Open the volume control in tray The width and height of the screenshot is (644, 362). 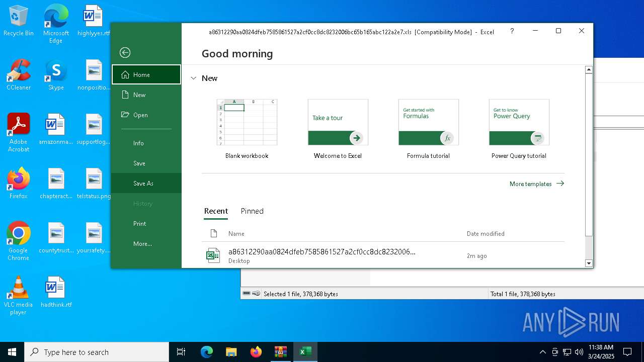click(x=579, y=352)
